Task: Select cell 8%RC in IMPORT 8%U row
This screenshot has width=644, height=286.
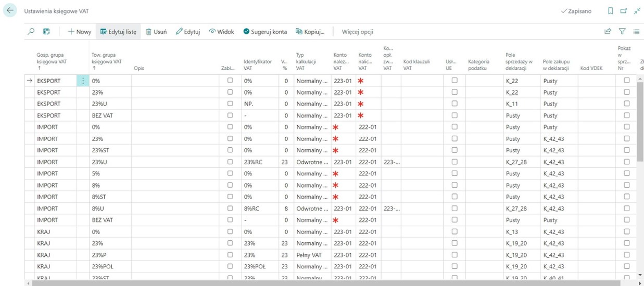Action: click(260, 209)
